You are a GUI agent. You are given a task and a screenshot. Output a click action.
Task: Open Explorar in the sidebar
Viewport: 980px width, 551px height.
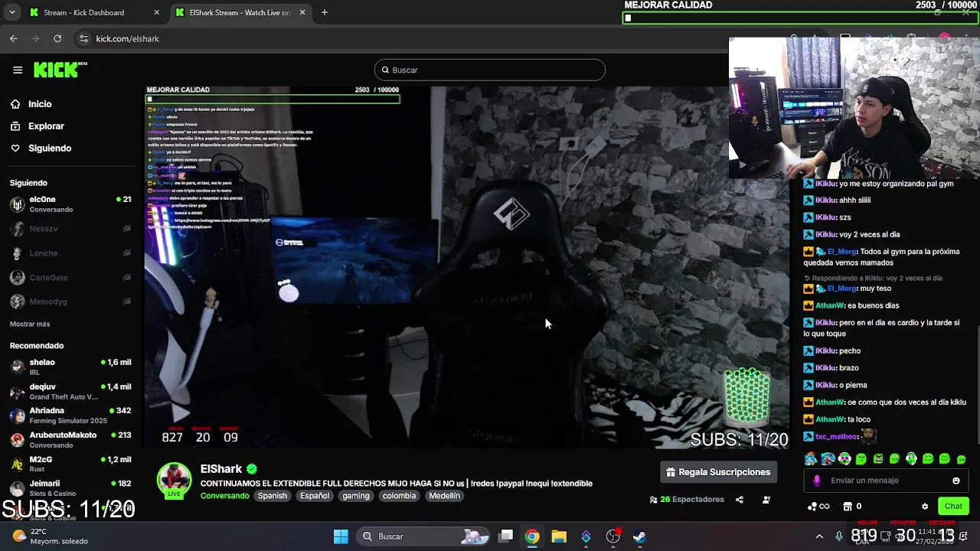pyautogui.click(x=46, y=126)
